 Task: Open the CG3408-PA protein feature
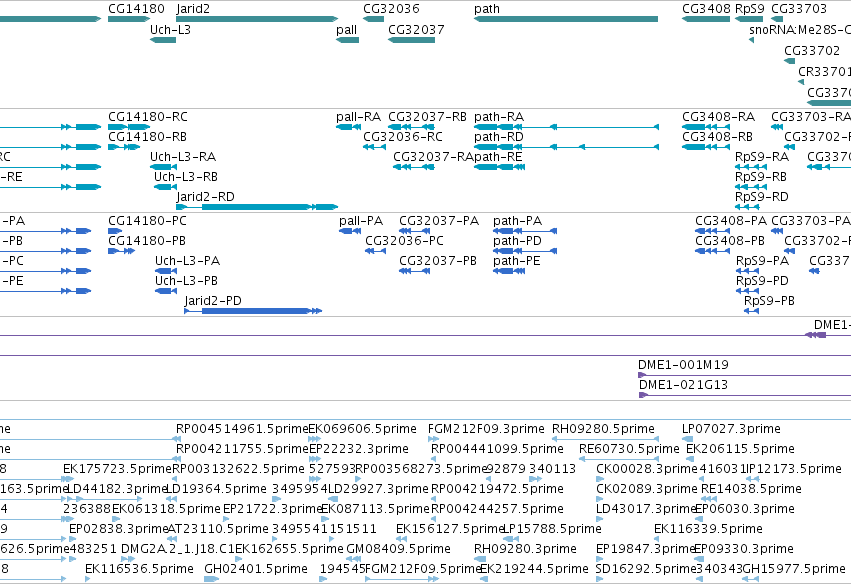click(713, 231)
